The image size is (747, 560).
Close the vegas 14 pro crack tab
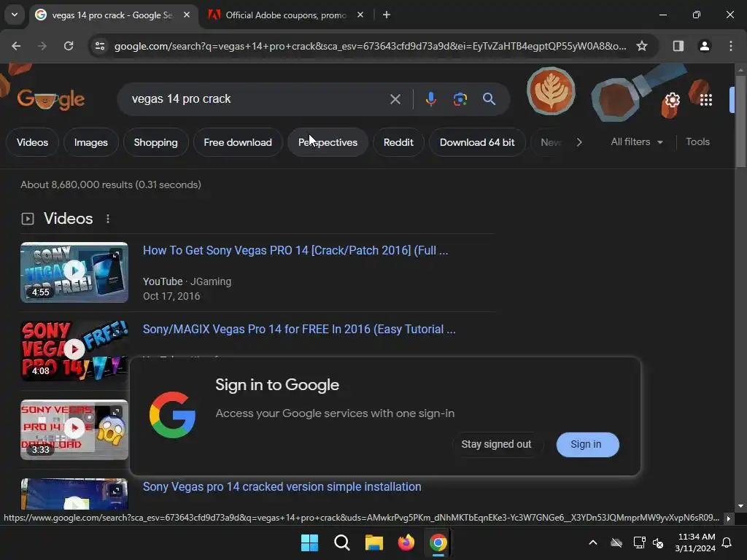click(187, 15)
